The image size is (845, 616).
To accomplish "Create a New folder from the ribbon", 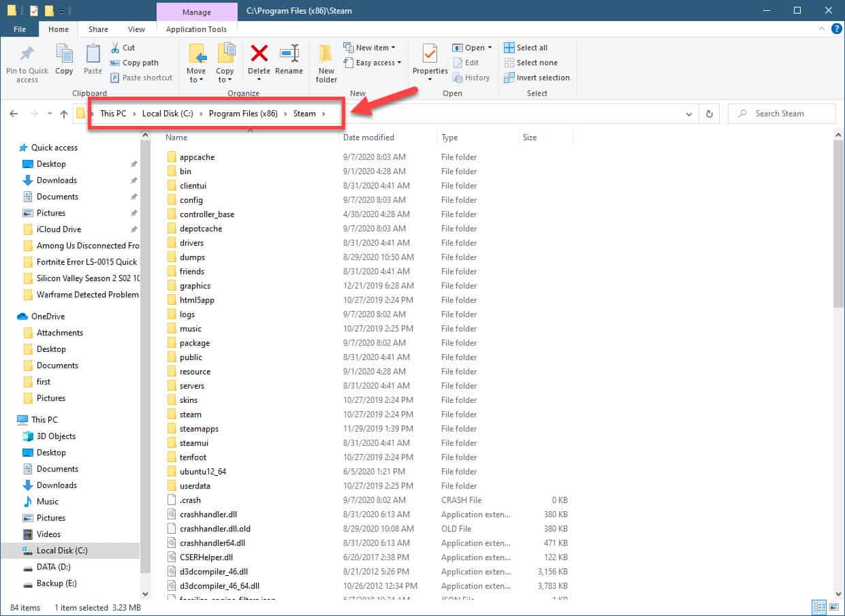I will tap(327, 63).
